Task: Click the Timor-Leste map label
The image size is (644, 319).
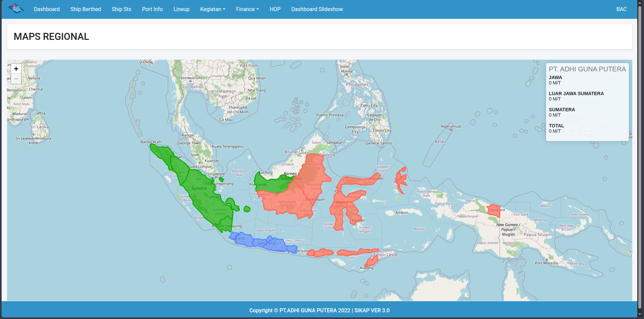Action: point(385,255)
